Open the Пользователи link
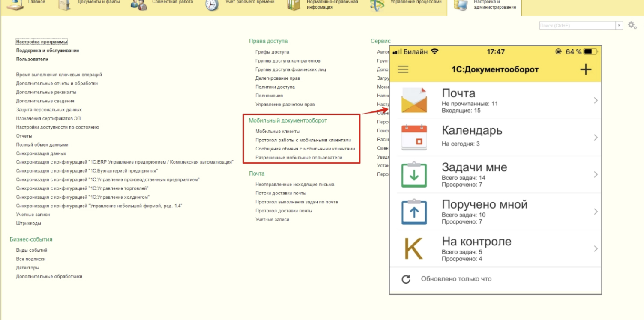The width and height of the screenshot is (644, 320). (32, 60)
